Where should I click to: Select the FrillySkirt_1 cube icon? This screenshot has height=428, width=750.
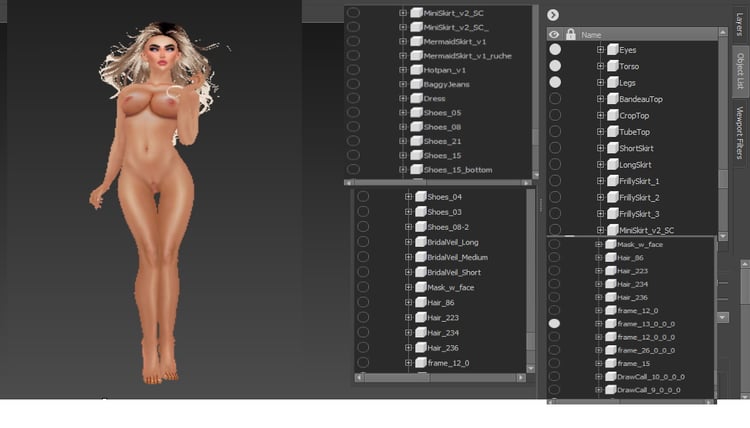tap(613, 180)
